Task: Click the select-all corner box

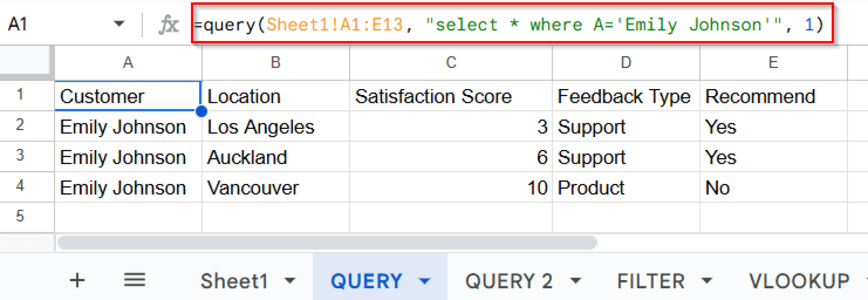Action: pos(26,63)
